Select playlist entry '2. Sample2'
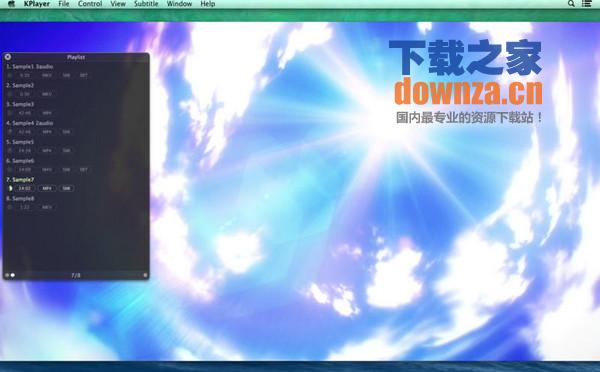The width and height of the screenshot is (600, 372). [20, 85]
